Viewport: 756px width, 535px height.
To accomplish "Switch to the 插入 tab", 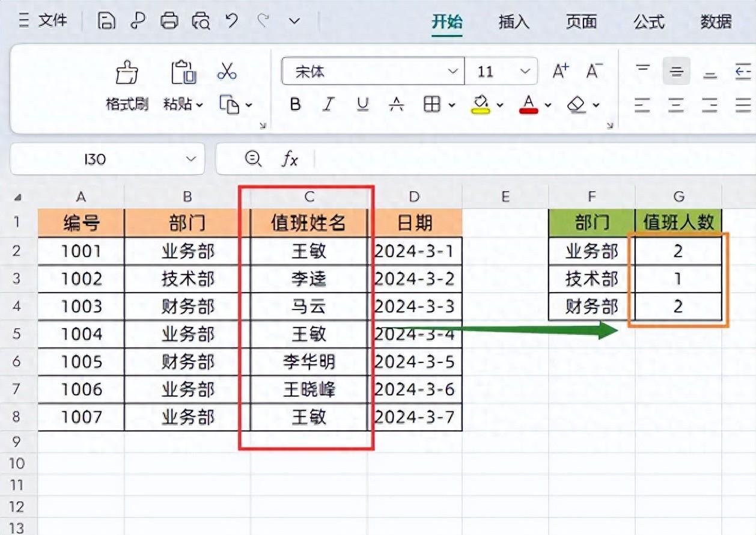I will [514, 22].
